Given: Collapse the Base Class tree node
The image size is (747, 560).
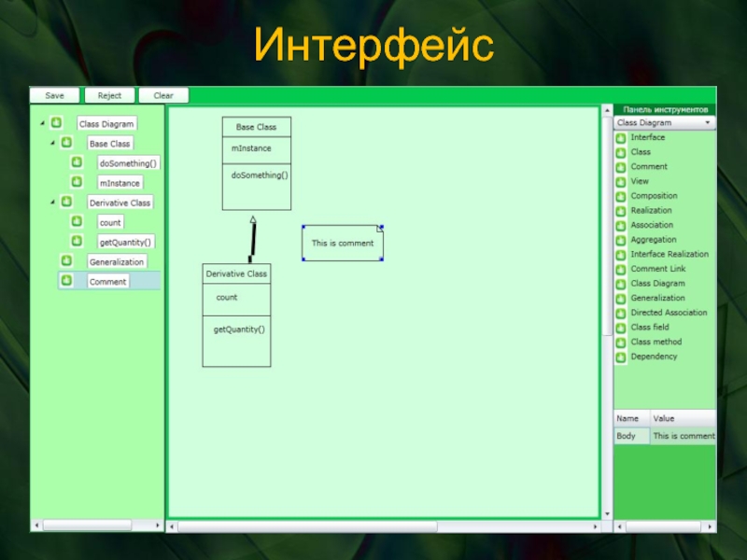Looking at the screenshot, I should (52, 143).
